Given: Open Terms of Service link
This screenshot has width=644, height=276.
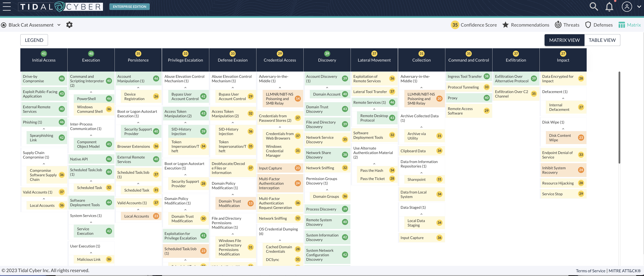Looking at the screenshot, I should point(590,271).
